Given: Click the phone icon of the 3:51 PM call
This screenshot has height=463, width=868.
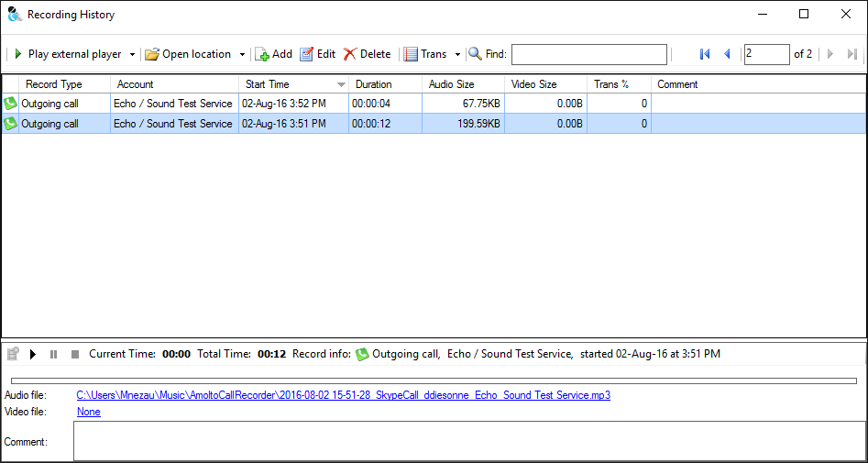Looking at the screenshot, I should [x=10, y=124].
